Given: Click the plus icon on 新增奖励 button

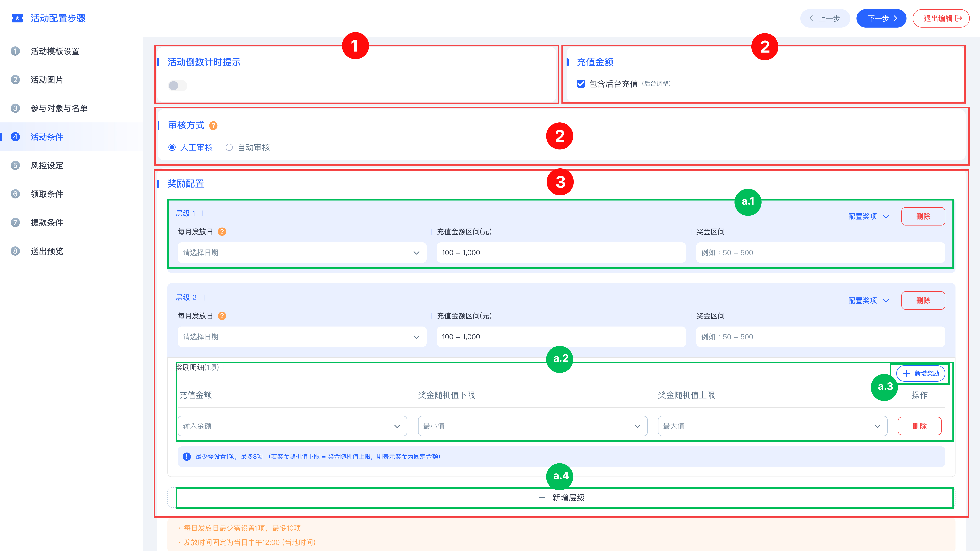Looking at the screenshot, I should pos(906,373).
